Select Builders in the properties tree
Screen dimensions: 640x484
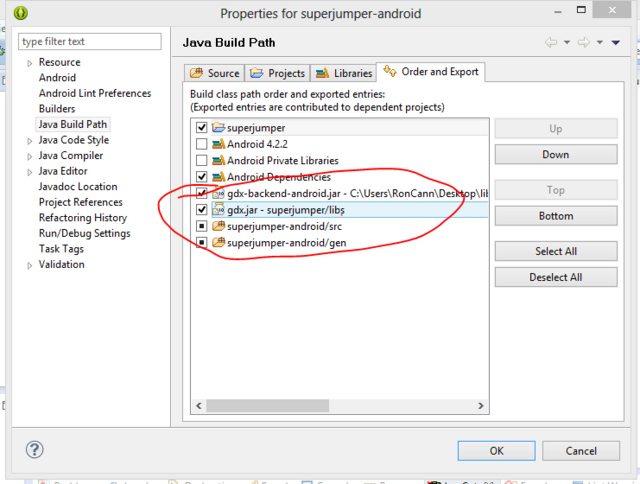pos(57,109)
